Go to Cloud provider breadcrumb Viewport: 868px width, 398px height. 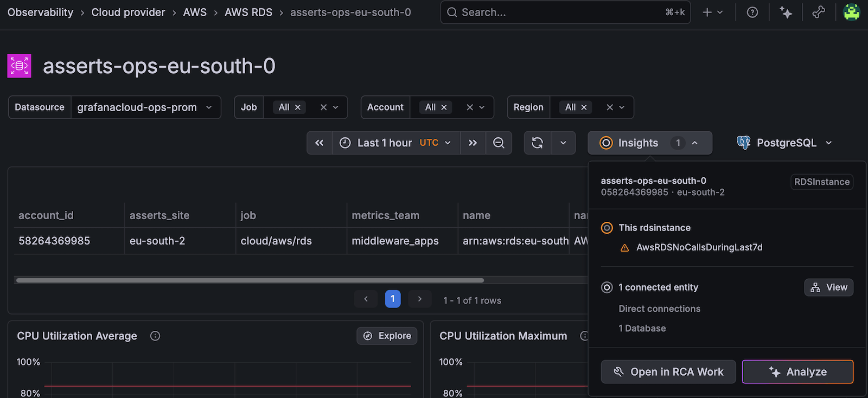point(128,12)
